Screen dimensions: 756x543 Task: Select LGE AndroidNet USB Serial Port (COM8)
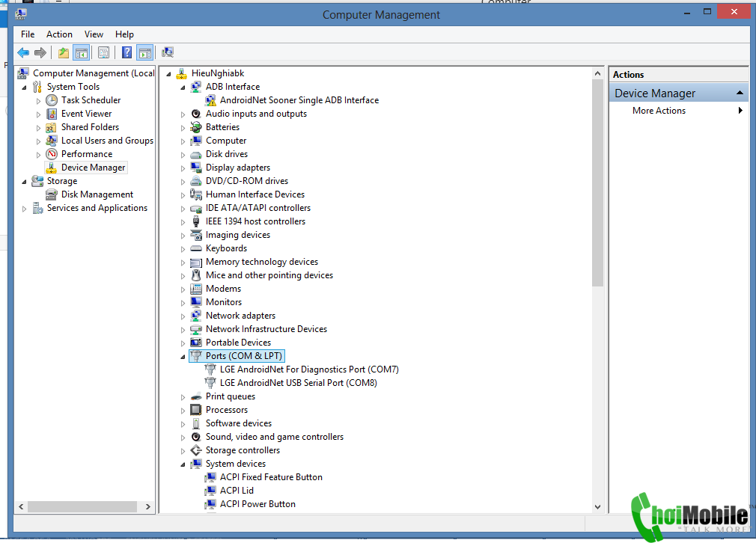point(299,383)
